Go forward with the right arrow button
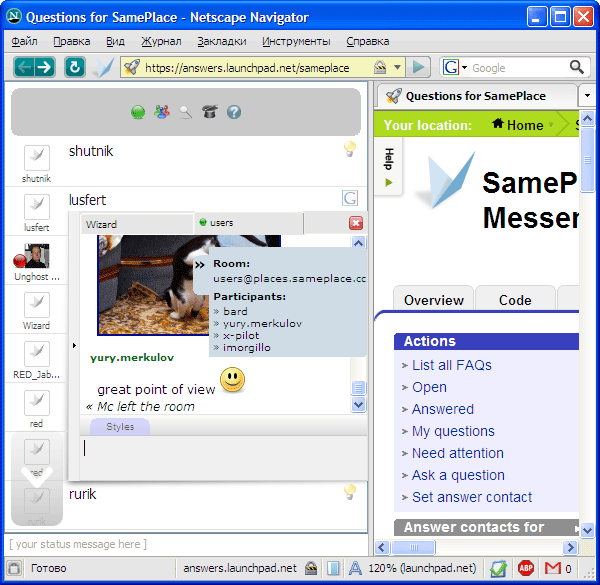 [45, 67]
